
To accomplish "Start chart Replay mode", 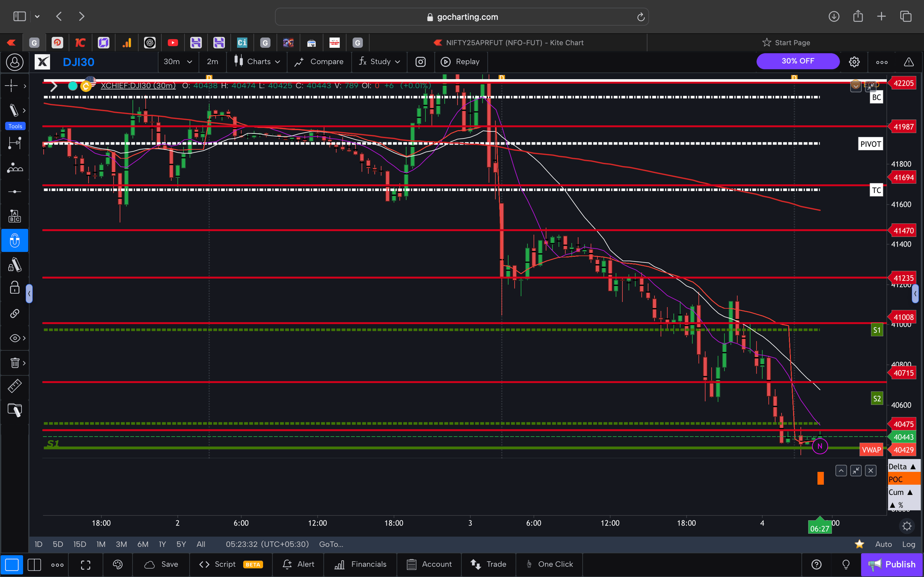I will pos(461,61).
